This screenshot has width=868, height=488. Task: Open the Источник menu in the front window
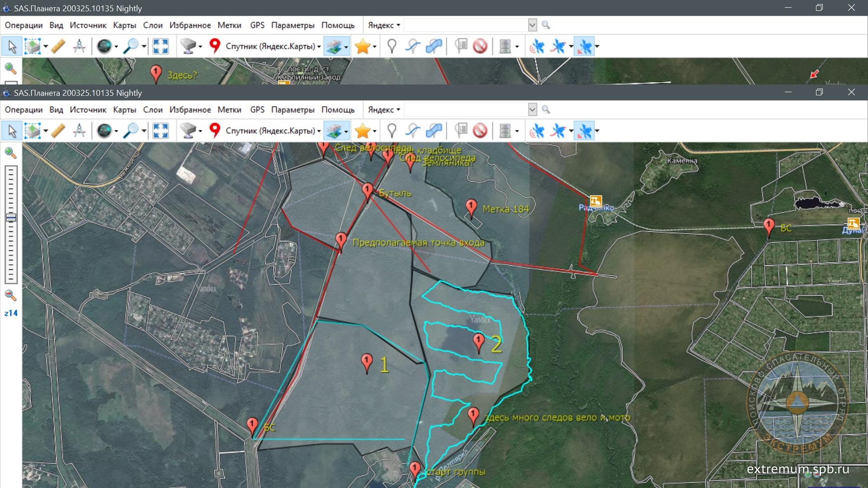[88, 109]
